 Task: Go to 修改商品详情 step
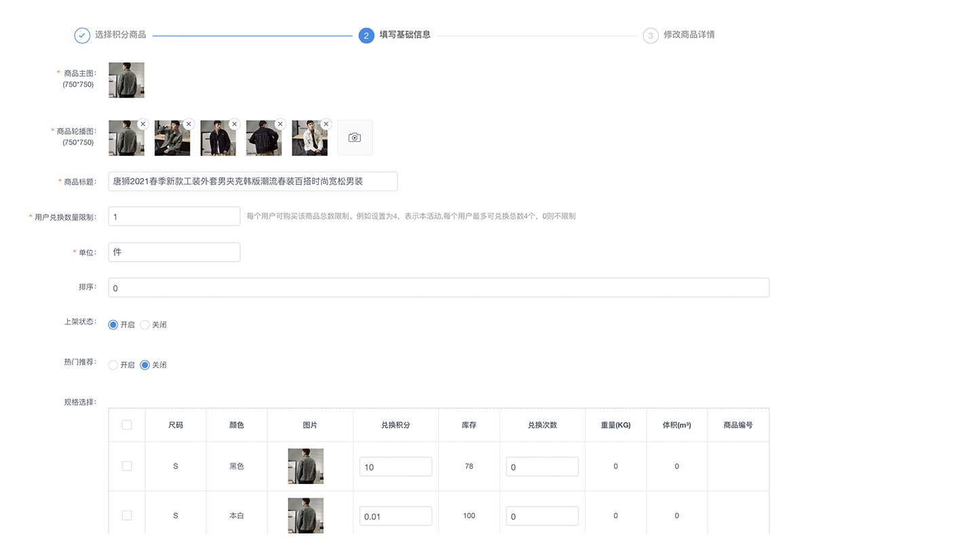pos(689,35)
